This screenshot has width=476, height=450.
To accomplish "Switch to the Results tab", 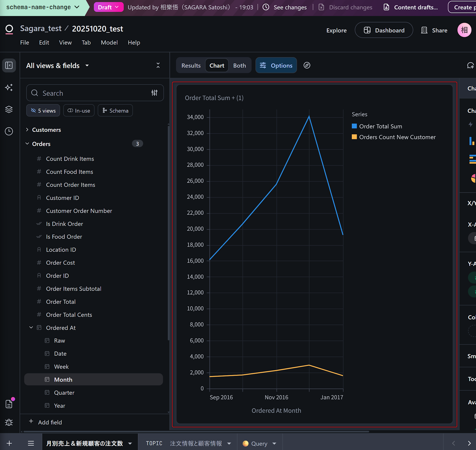I will pyautogui.click(x=191, y=65).
